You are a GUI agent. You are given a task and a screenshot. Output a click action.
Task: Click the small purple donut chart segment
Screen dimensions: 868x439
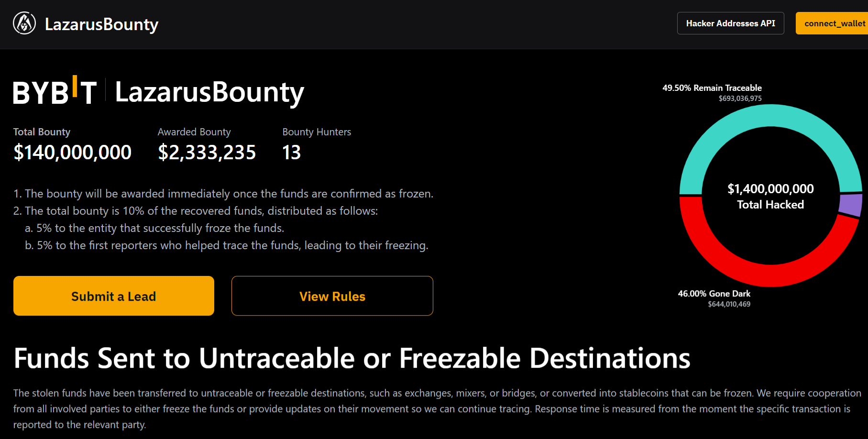pos(851,205)
